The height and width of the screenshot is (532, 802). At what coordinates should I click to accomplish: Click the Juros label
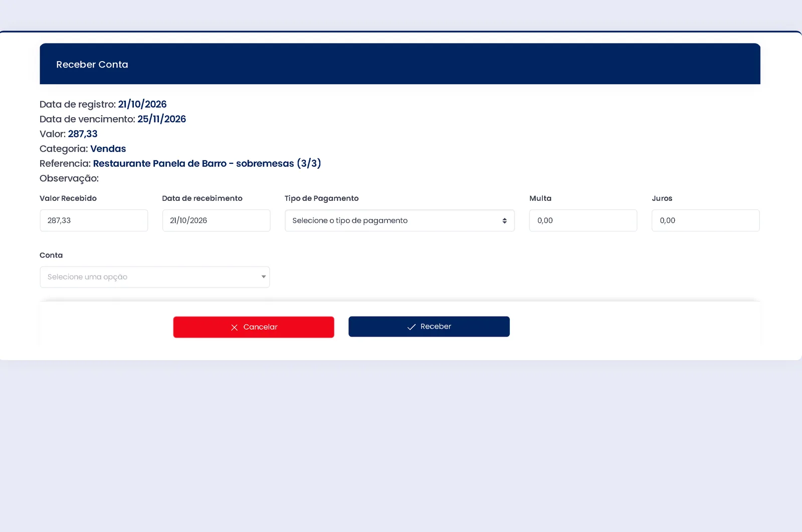(x=662, y=198)
